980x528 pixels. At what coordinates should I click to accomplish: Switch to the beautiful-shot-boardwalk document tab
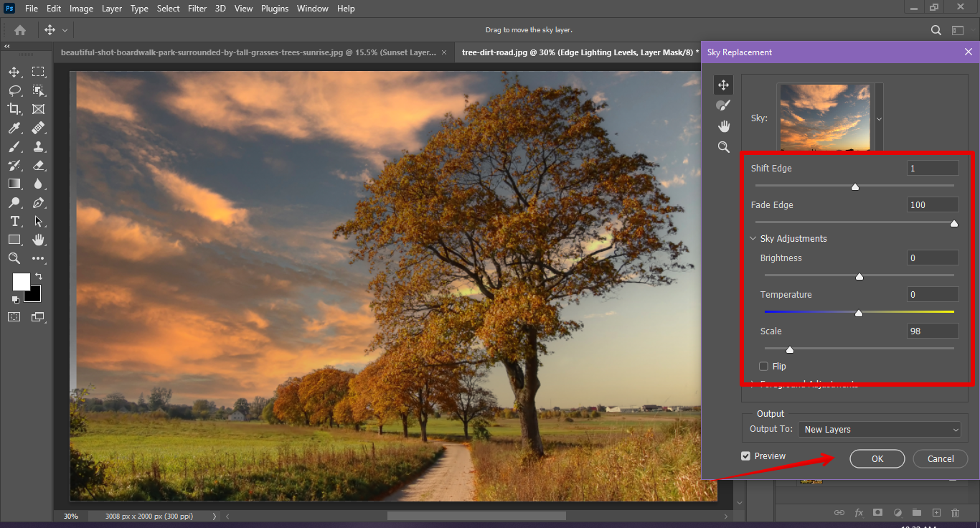(x=248, y=52)
